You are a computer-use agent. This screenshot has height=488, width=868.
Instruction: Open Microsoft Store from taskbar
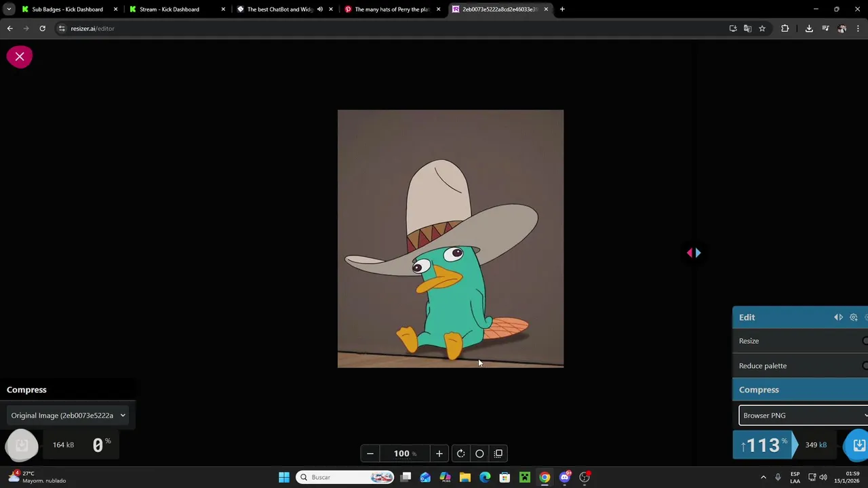pos(505,477)
